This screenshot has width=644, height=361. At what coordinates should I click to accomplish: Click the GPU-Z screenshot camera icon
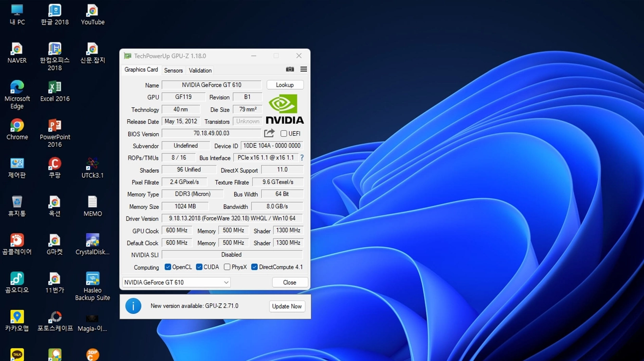tap(290, 69)
